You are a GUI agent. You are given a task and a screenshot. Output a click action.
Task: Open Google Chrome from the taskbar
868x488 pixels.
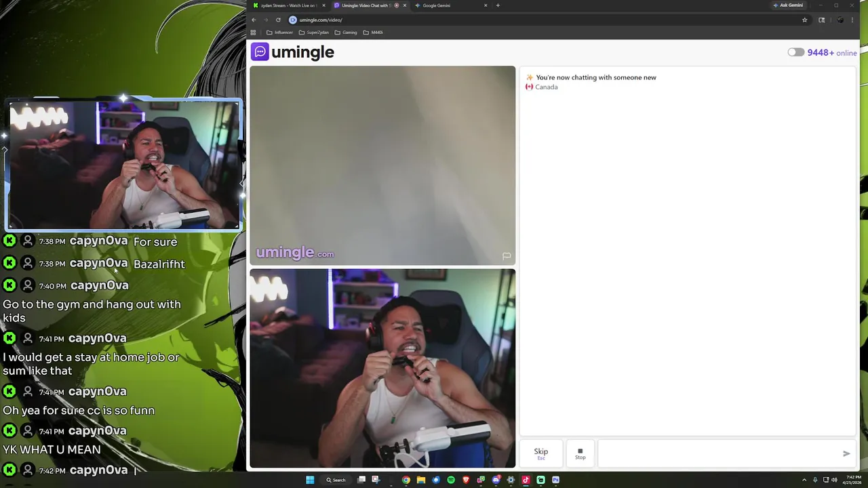coord(406,480)
